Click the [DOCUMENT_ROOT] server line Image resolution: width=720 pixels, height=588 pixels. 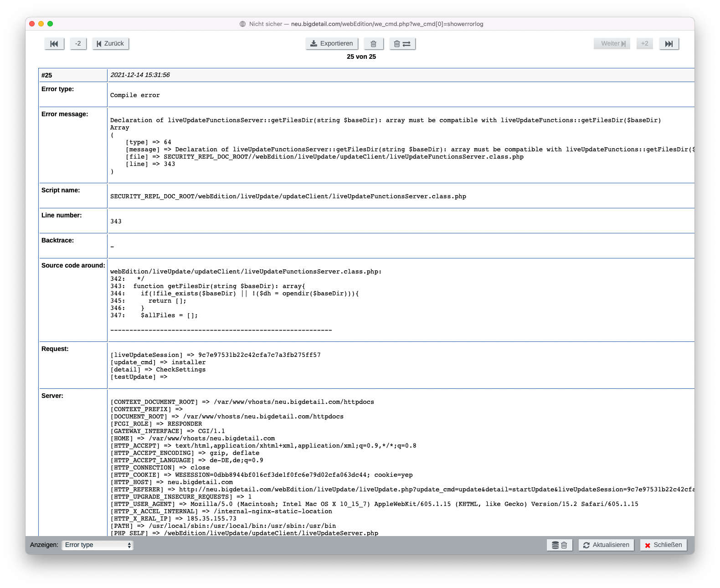tap(227, 417)
